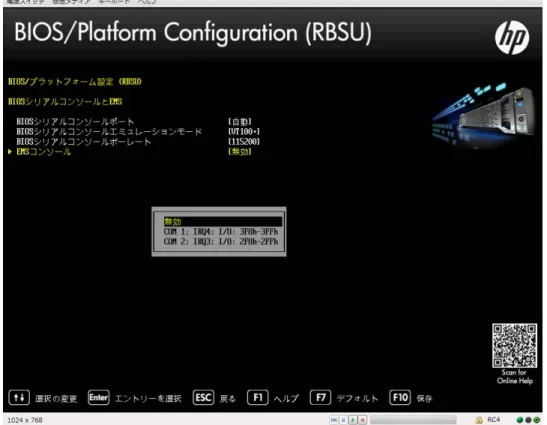Click BIOSシリアルコンソールとEMS heading
The image size is (547, 425).
(x=65, y=102)
